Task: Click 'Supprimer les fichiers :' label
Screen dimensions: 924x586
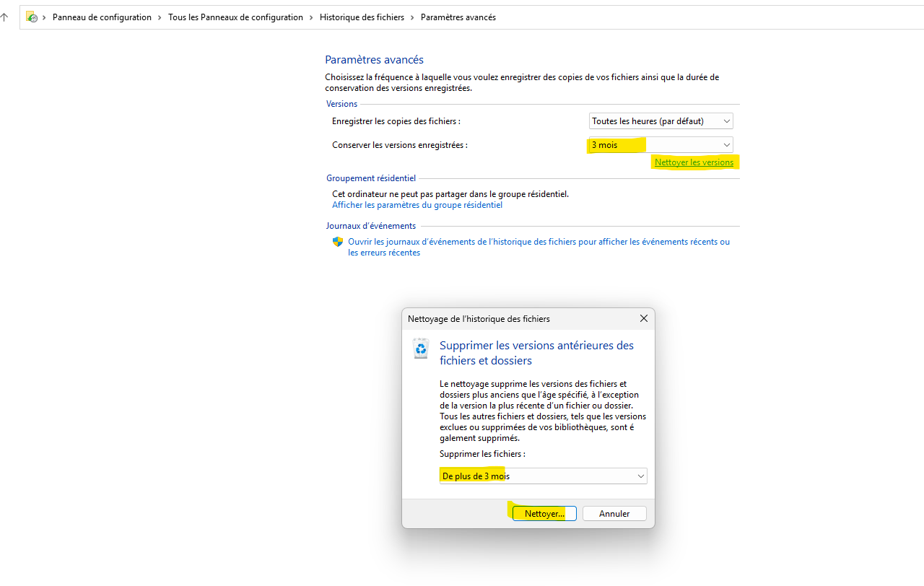Action: pos(482,454)
